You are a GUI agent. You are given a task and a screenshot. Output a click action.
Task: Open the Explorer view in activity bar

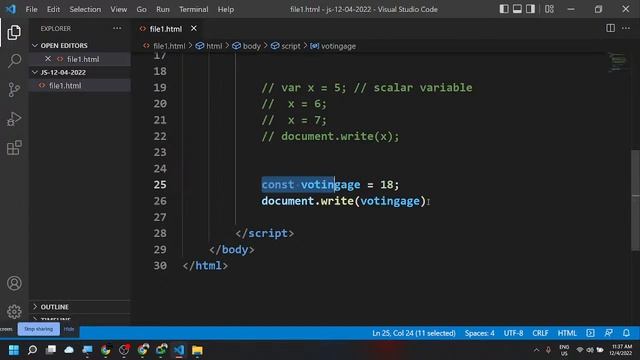[14, 32]
